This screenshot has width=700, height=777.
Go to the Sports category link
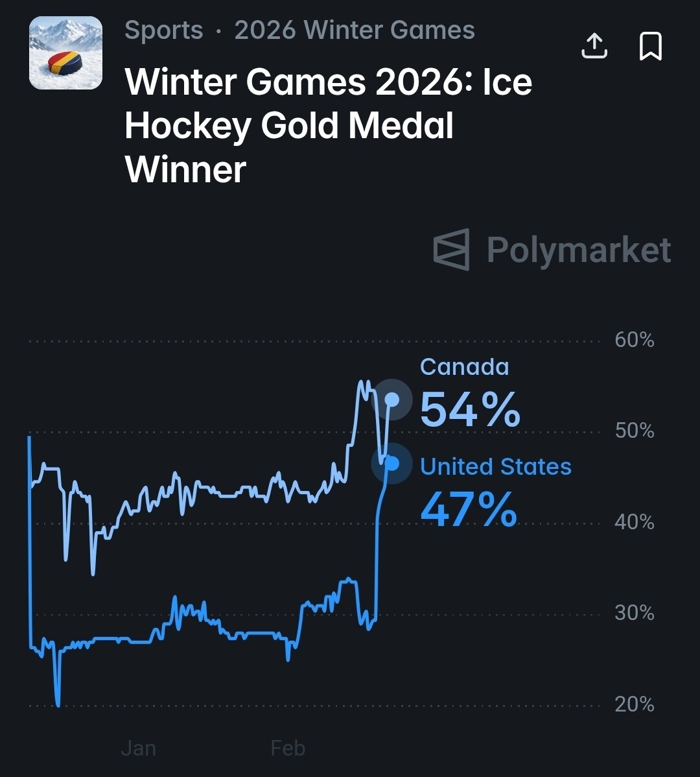click(163, 30)
